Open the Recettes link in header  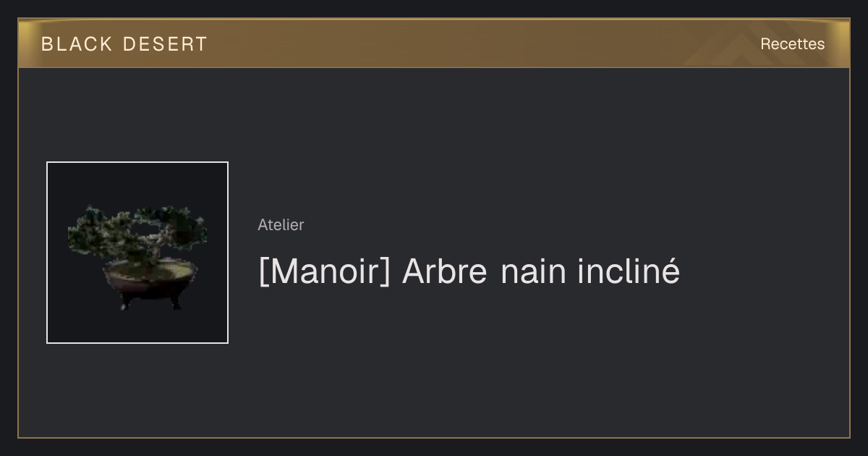(x=792, y=44)
